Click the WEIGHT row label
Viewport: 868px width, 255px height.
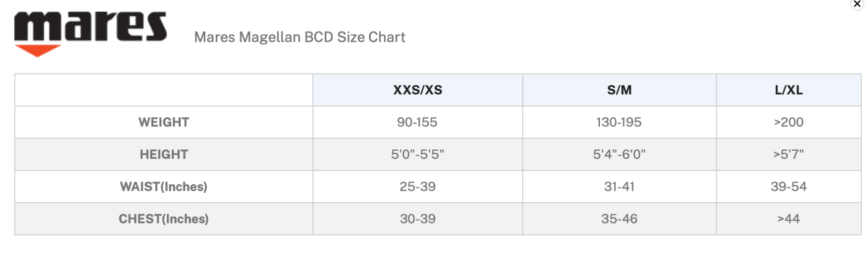point(164,122)
